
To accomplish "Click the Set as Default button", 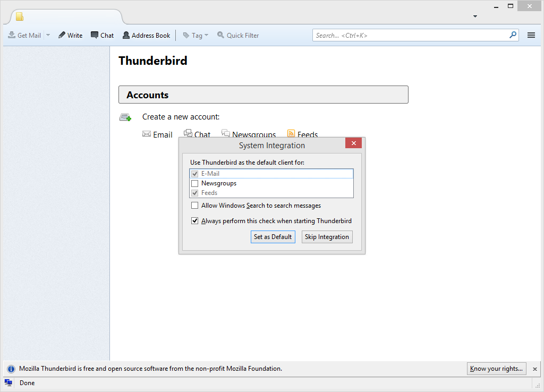I will point(273,237).
